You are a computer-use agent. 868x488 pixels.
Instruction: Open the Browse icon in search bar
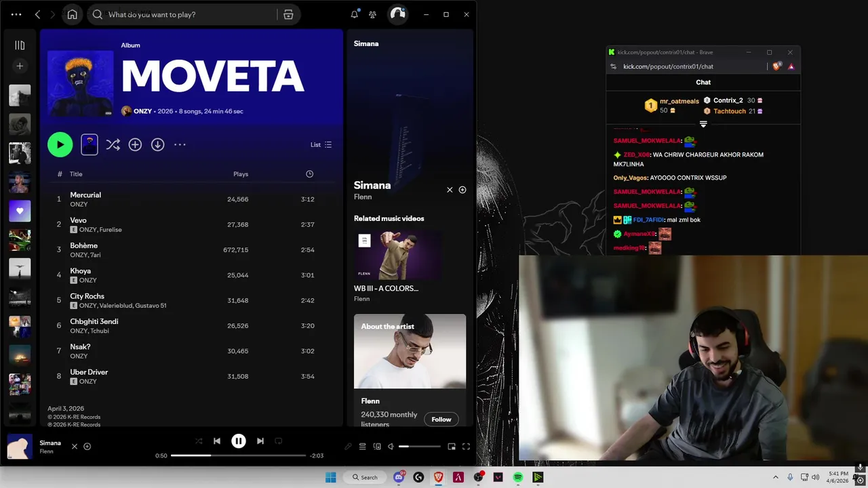(x=288, y=14)
